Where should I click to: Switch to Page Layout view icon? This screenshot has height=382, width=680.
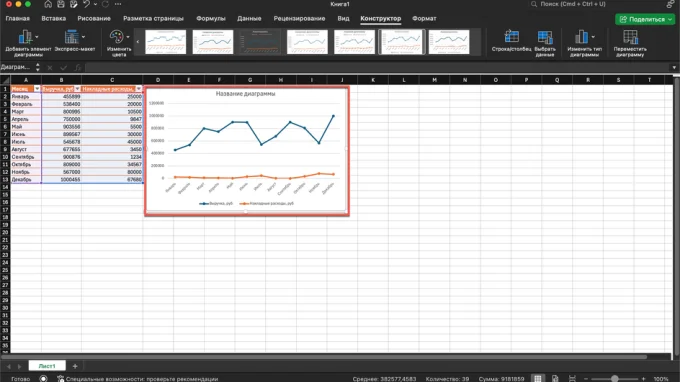point(555,379)
